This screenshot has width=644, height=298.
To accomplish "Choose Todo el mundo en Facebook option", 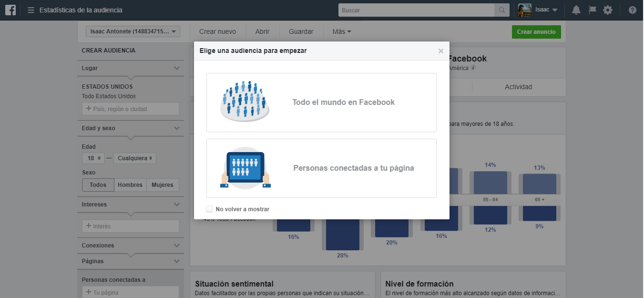I will [x=321, y=103].
